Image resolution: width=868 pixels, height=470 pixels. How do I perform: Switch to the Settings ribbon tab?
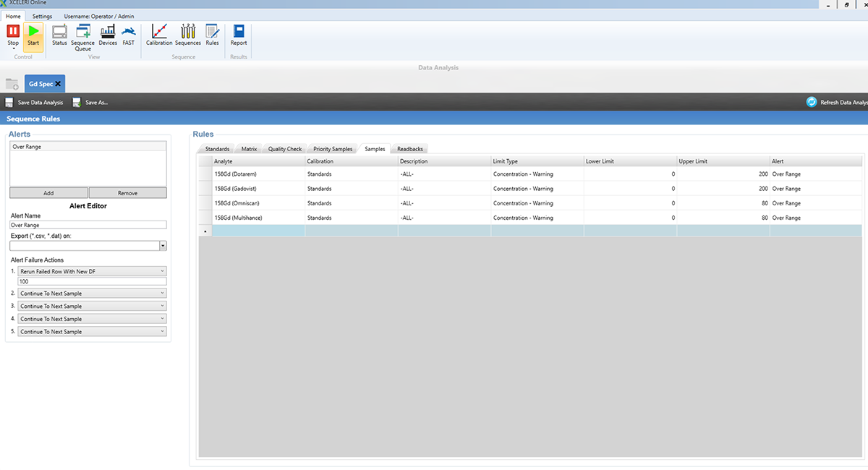click(x=42, y=15)
